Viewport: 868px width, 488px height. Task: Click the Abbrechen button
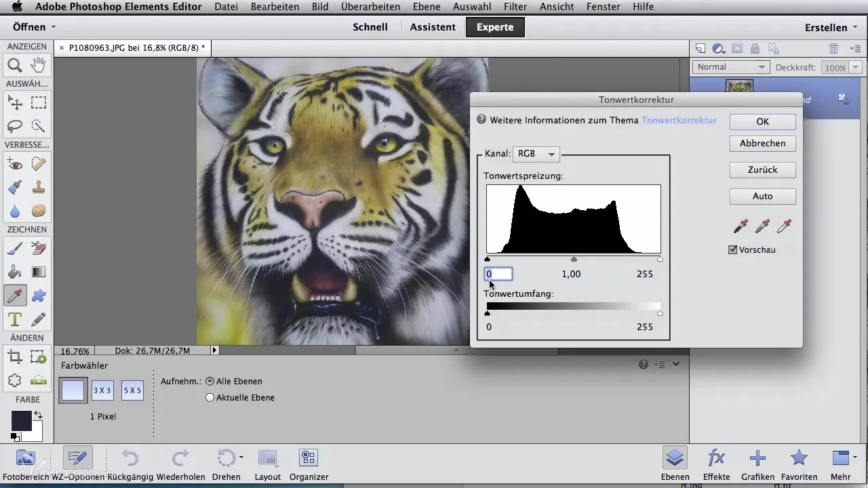[x=763, y=143]
